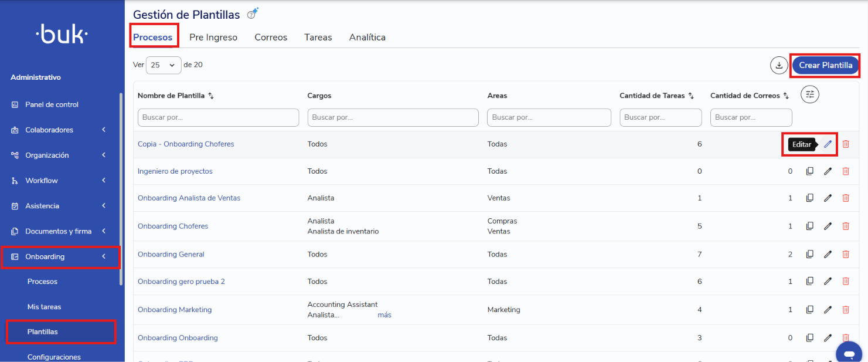Switch to the Correos tab

[271, 37]
